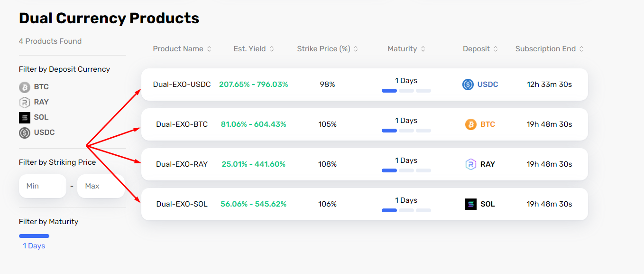Open the Dual-EXO-USDC product
The image size is (644, 274).
coord(182,85)
